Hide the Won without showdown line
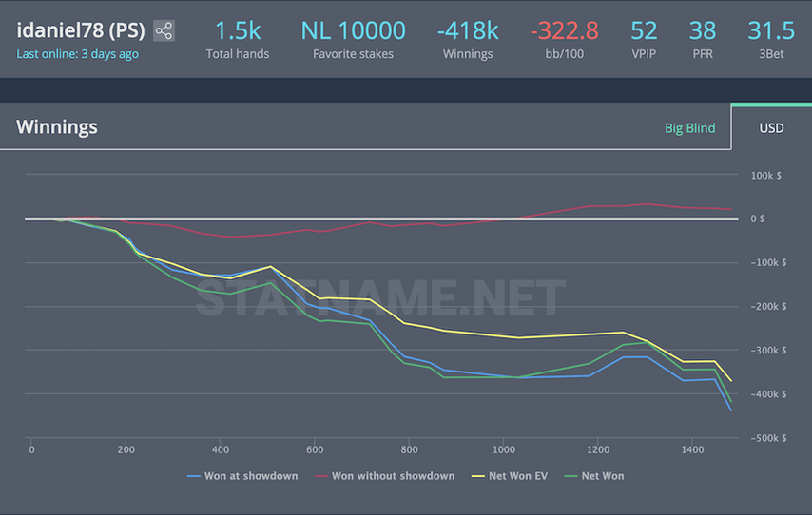 pyautogui.click(x=384, y=475)
